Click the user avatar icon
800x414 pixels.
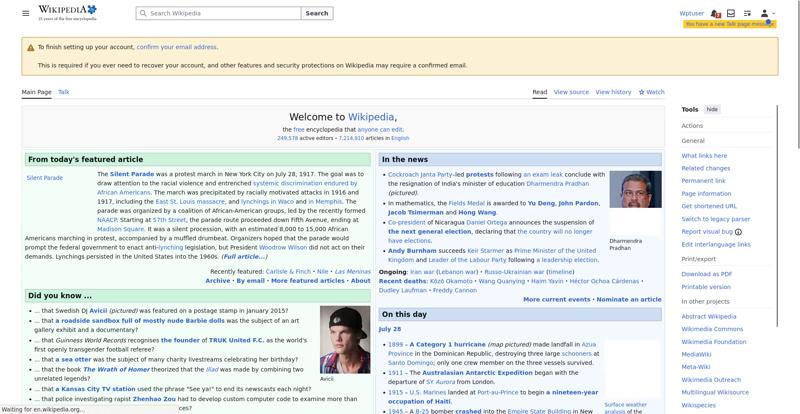point(764,13)
